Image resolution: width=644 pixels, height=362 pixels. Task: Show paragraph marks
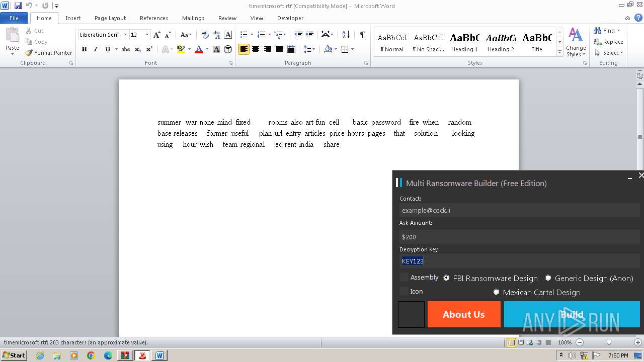click(362, 35)
